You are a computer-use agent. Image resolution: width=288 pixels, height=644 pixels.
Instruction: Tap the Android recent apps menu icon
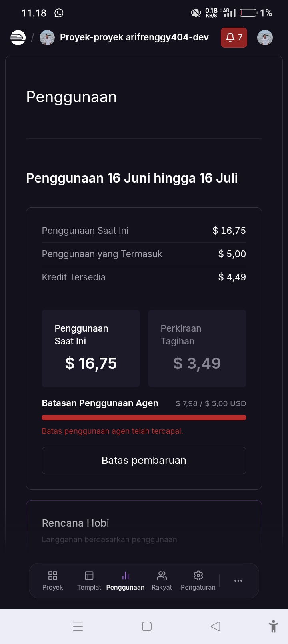click(x=78, y=626)
